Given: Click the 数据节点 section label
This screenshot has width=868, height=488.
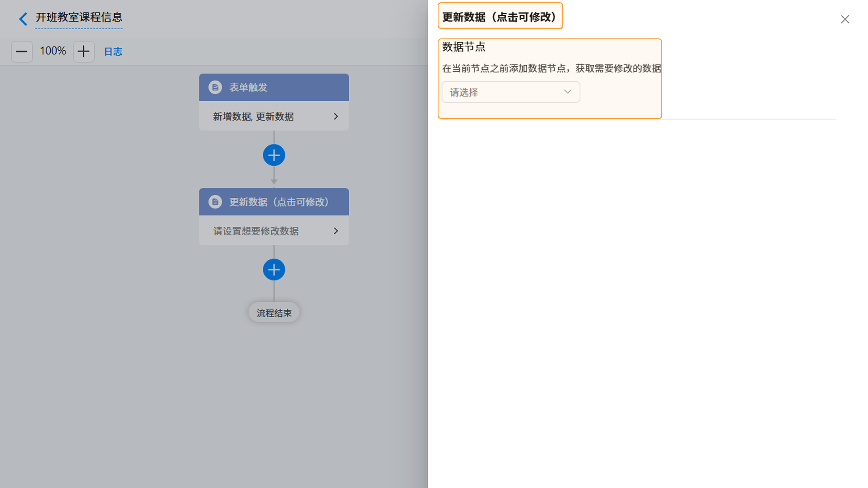Looking at the screenshot, I should coord(464,47).
